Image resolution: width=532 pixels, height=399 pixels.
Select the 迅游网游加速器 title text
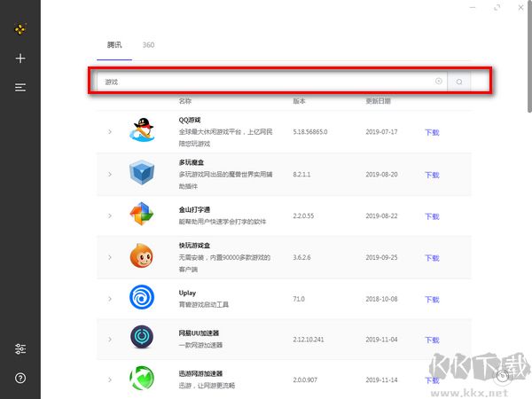(200, 373)
